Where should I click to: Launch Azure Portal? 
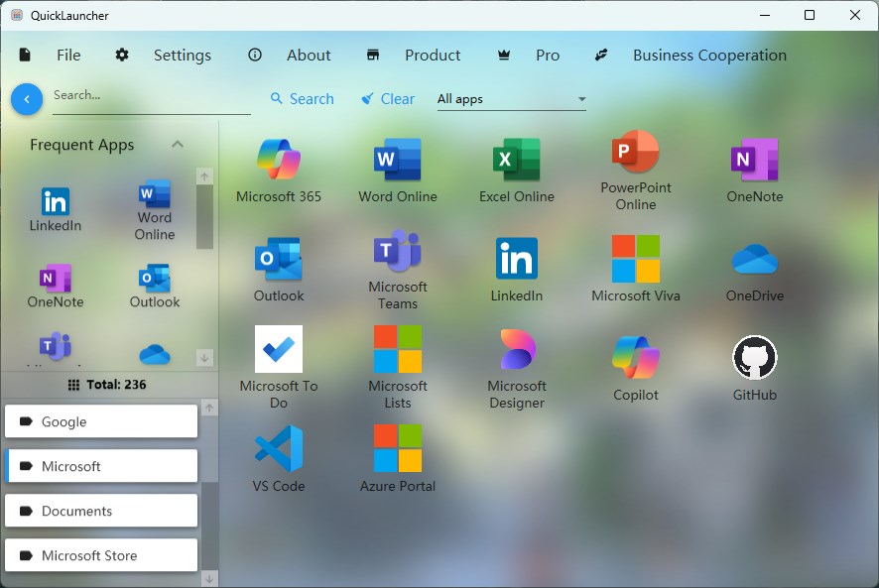398,459
